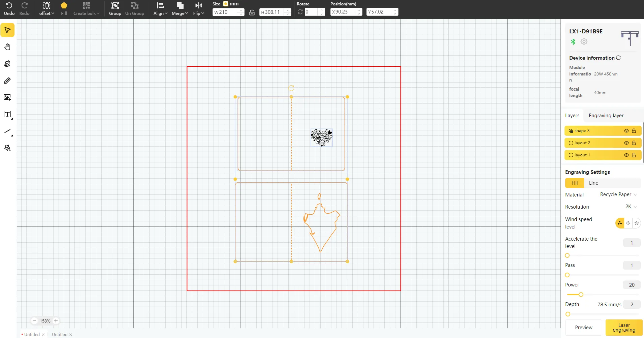Hide the layout 1 layer
This screenshot has width=644, height=338.
626,155
